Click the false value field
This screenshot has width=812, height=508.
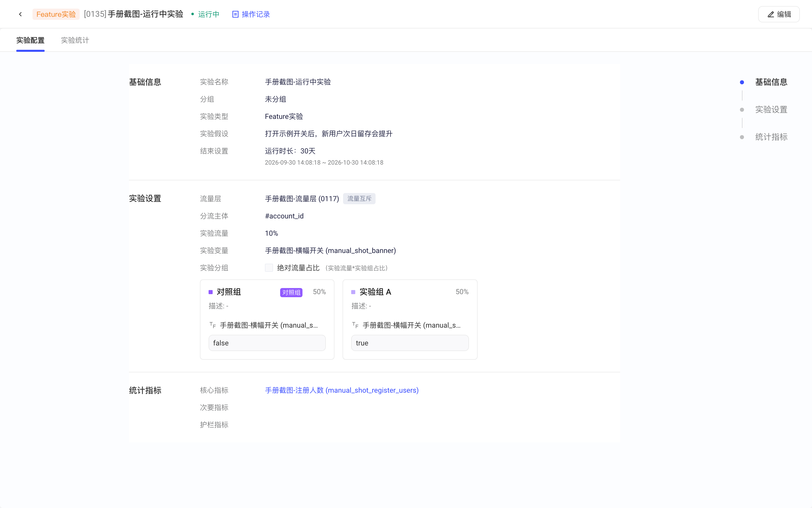tap(267, 343)
